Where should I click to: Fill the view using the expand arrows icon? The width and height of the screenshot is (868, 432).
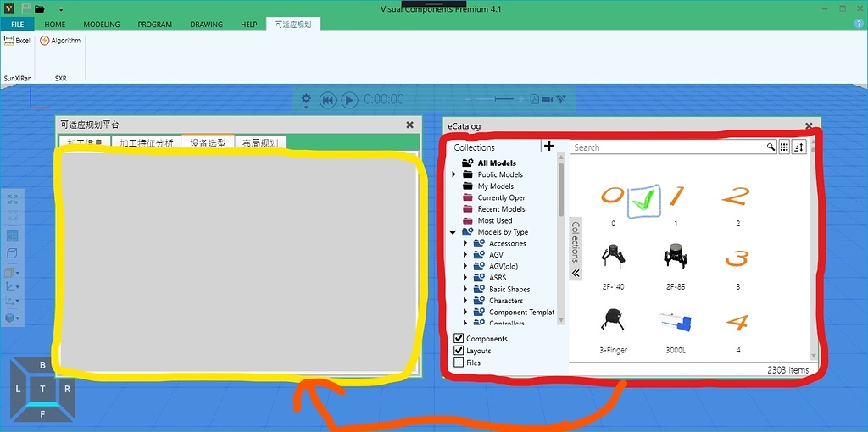coord(13,199)
